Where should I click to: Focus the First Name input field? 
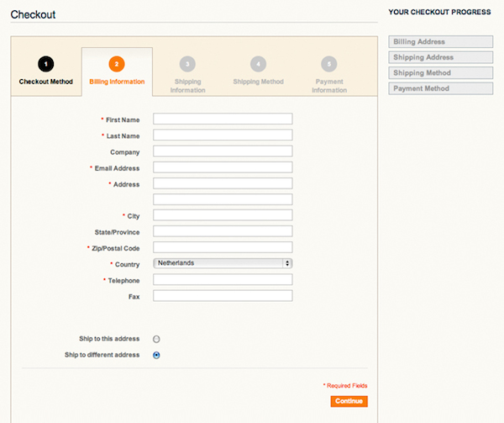[x=223, y=119]
